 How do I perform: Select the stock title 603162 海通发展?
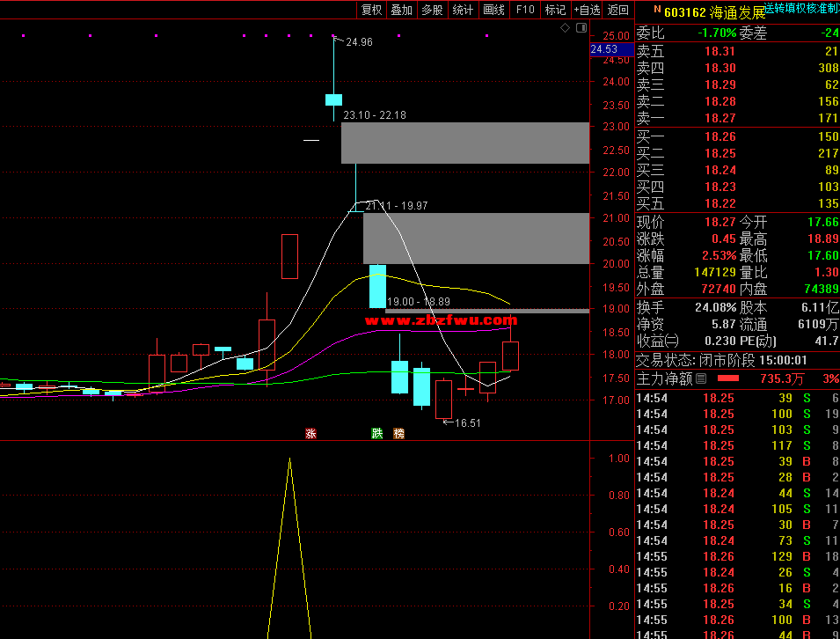point(714,13)
